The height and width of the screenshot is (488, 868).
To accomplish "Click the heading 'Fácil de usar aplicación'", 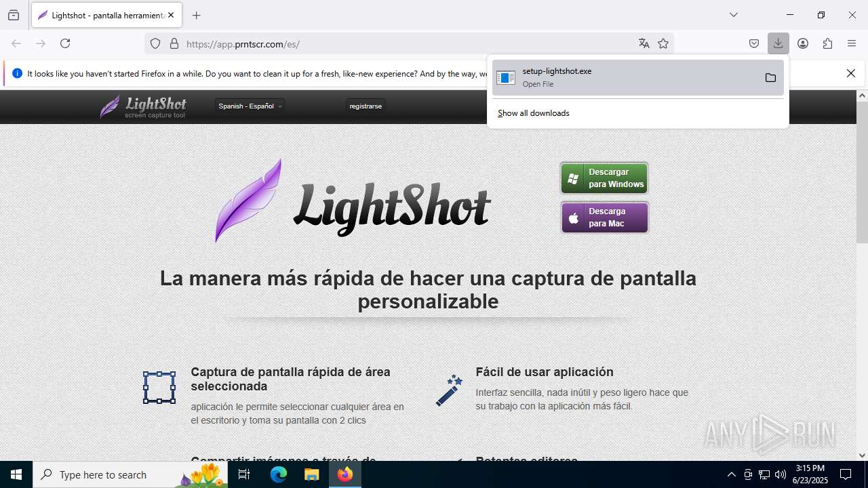I will pos(545,372).
